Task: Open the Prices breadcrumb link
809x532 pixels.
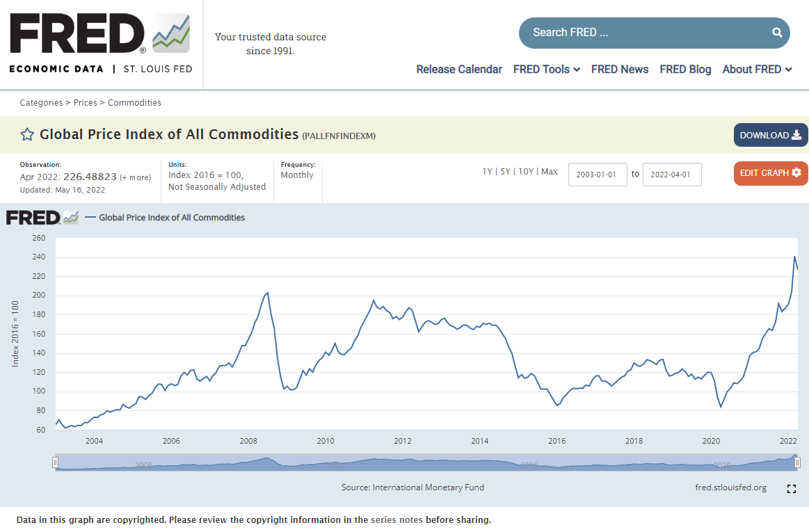Action: (x=85, y=103)
